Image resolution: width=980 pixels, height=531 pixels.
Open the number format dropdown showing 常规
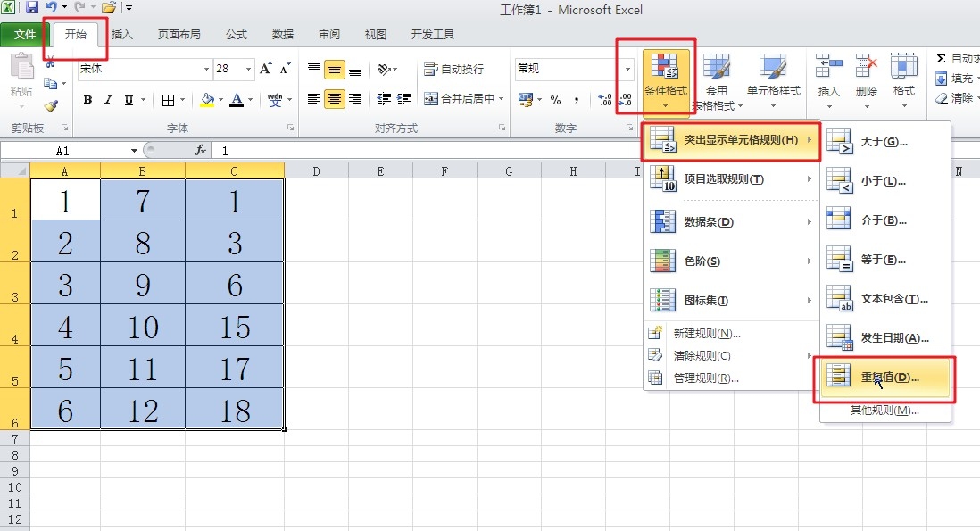point(627,70)
